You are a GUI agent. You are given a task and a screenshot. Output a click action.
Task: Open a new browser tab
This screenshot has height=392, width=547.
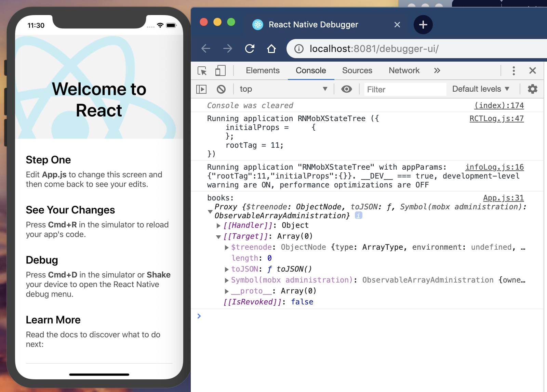(x=423, y=25)
